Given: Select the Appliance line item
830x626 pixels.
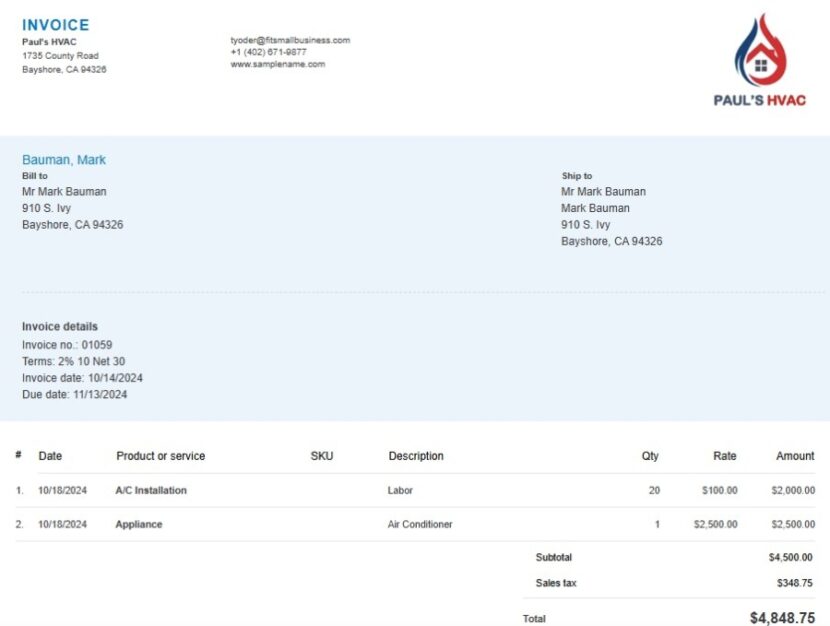Looking at the screenshot, I should 138,524.
